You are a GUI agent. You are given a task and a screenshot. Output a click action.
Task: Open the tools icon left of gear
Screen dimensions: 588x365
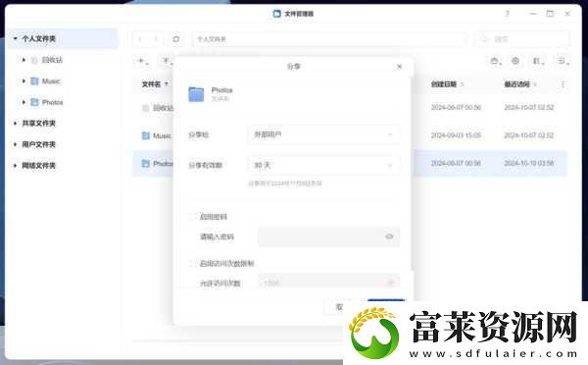pyautogui.click(x=495, y=61)
